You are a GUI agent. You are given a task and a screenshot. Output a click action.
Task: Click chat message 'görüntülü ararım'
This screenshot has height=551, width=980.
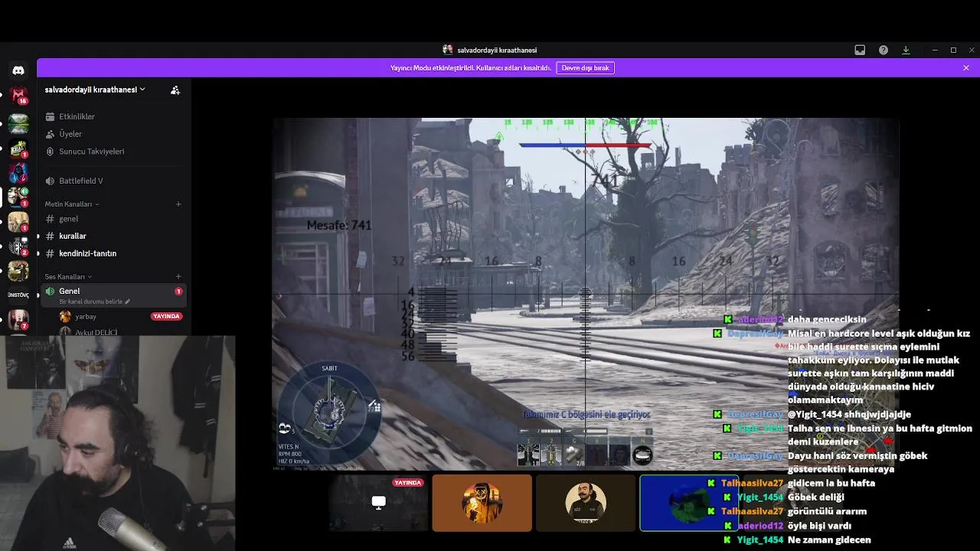(827, 511)
